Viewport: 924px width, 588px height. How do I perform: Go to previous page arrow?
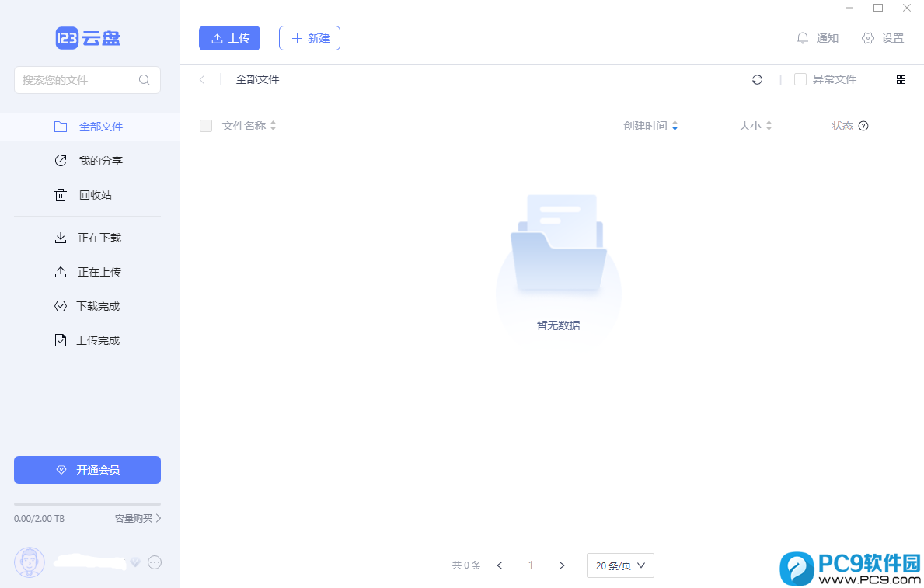(x=500, y=565)
